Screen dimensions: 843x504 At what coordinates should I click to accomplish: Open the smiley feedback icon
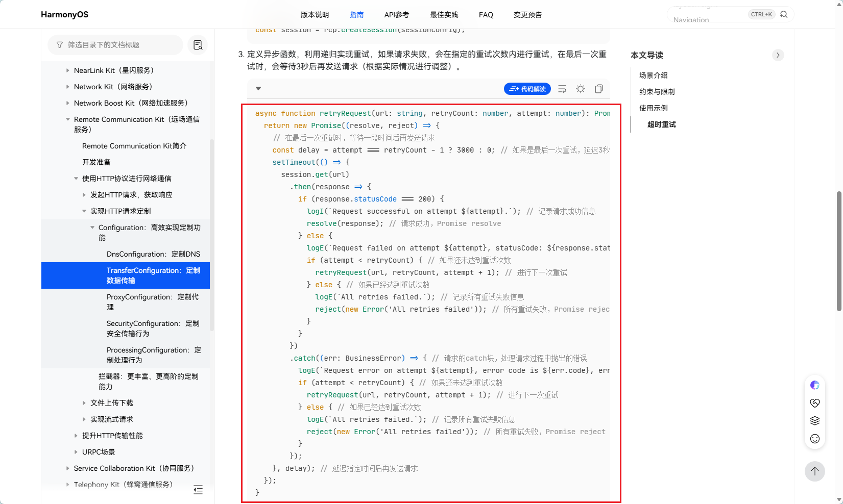815,439
